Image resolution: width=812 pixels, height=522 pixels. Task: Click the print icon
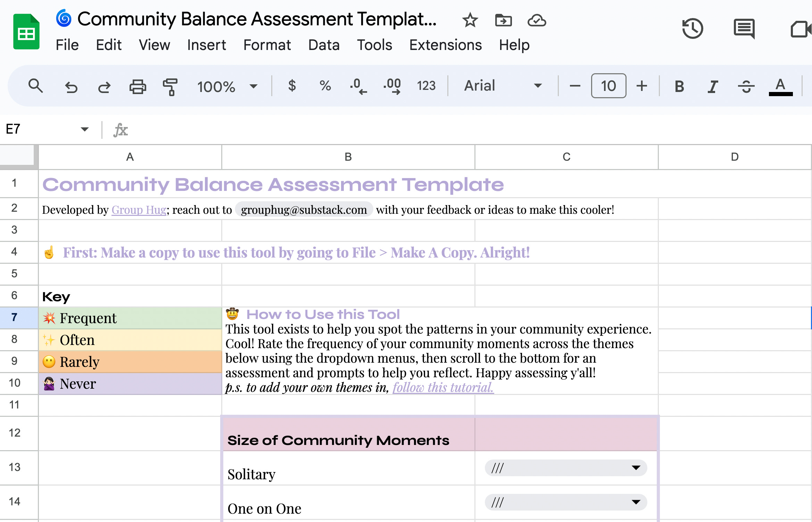click(138, 86)
